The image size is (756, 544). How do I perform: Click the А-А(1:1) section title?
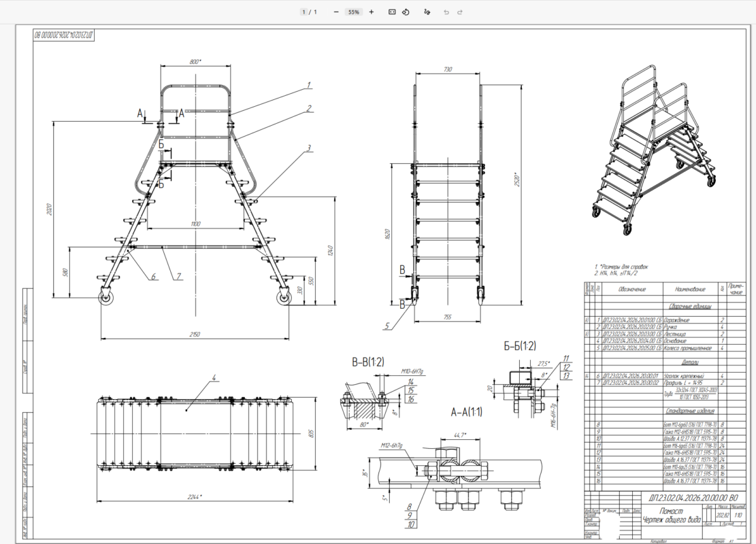[466, 412]
